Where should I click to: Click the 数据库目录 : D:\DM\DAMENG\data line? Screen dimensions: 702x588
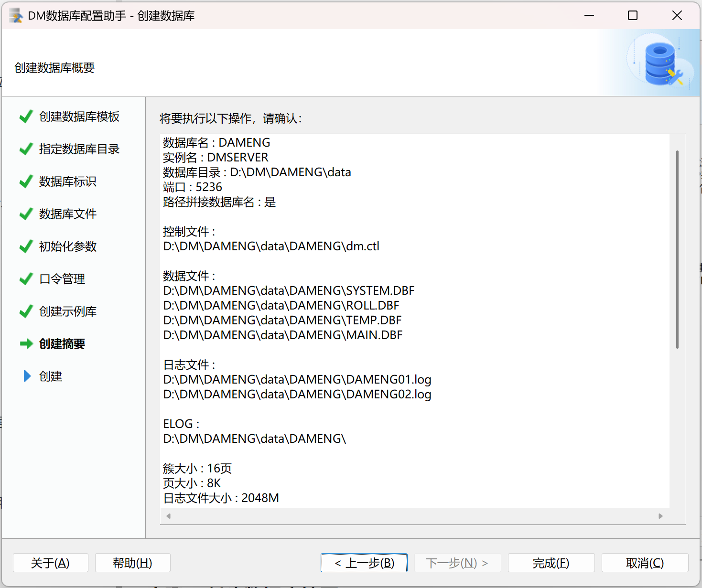point(257,172)
